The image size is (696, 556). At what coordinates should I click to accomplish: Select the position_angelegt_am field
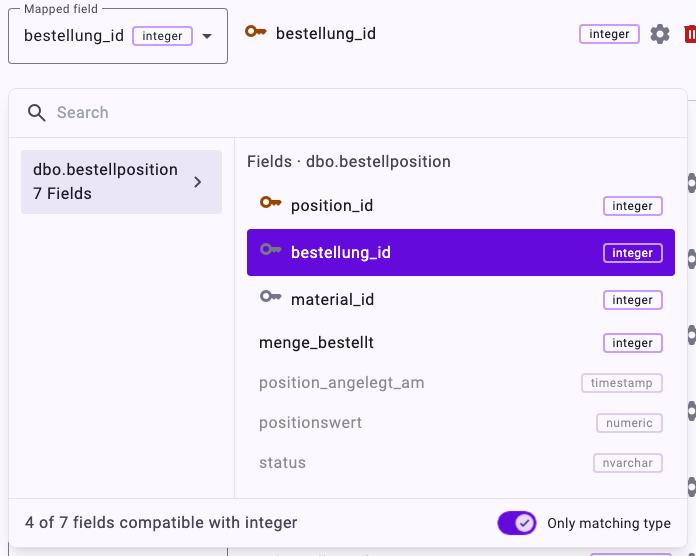tap(461, 383)
